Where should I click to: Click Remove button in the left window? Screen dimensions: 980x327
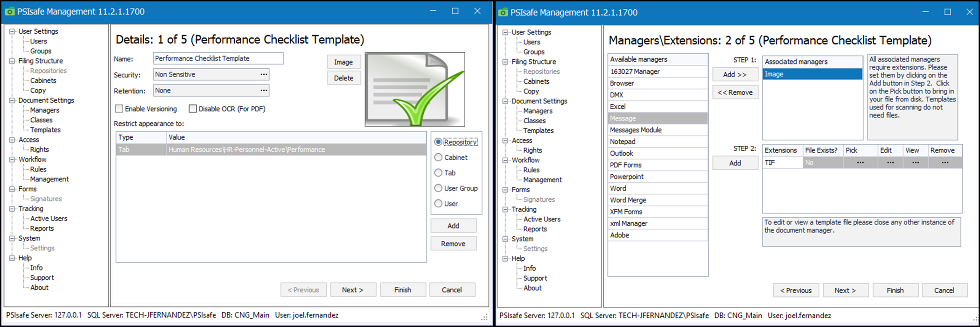[454, 244]
